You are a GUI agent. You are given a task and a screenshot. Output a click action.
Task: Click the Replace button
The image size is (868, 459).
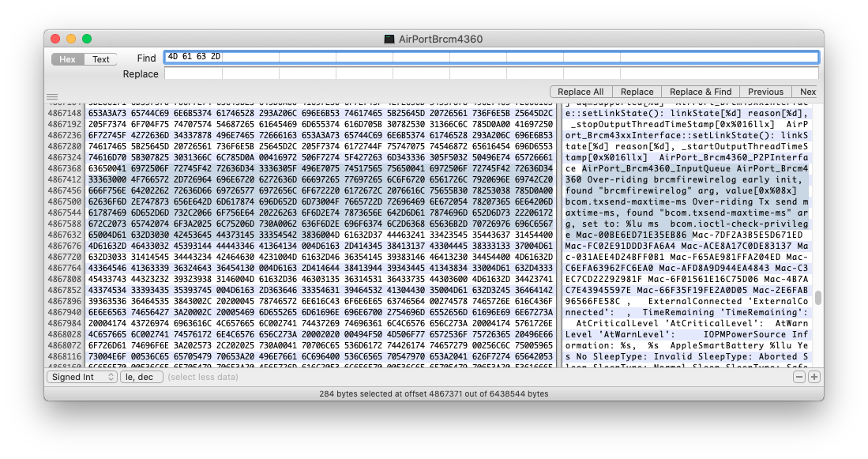637,92
